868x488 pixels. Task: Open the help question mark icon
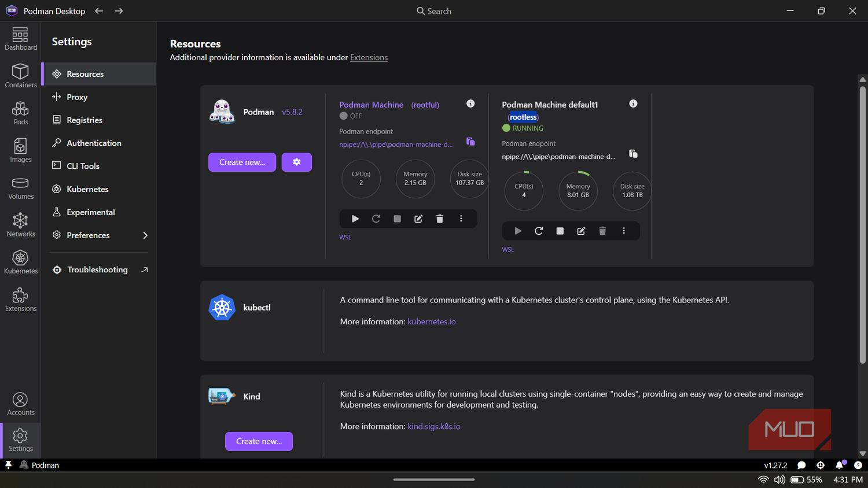tap(858, 465)
